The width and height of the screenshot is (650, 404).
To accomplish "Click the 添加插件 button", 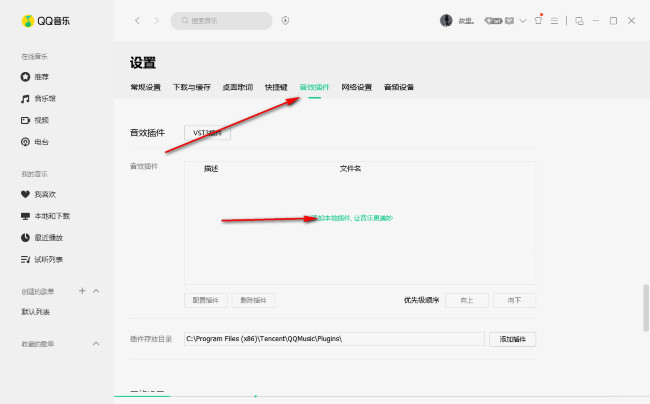I will (x=512, y=339).
